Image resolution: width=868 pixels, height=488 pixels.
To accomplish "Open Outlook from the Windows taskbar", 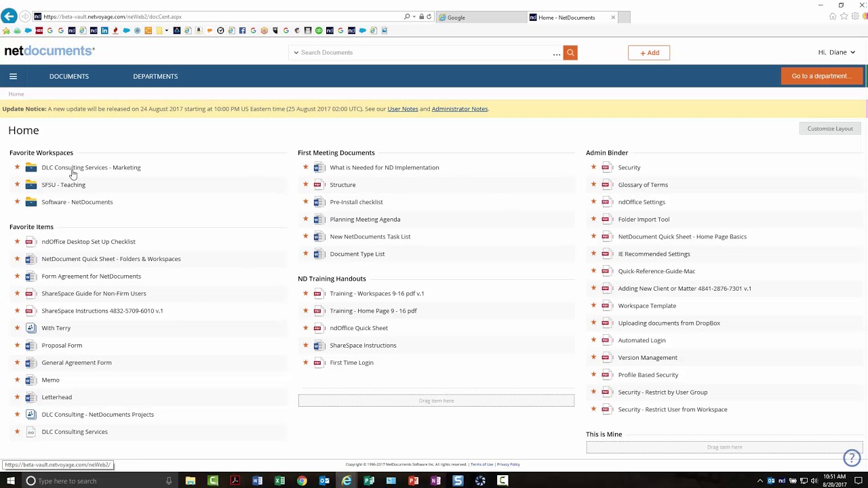I will 324,481.
